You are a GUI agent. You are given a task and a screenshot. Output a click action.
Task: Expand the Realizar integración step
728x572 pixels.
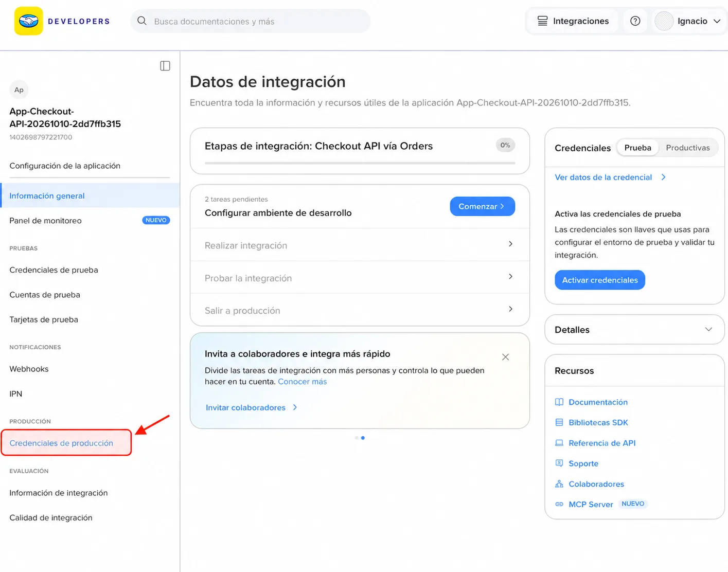tap(360, 245)
